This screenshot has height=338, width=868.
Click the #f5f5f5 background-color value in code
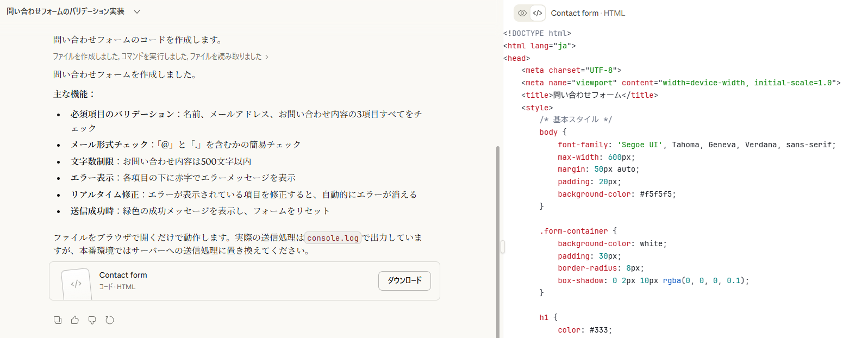(658, 194)
